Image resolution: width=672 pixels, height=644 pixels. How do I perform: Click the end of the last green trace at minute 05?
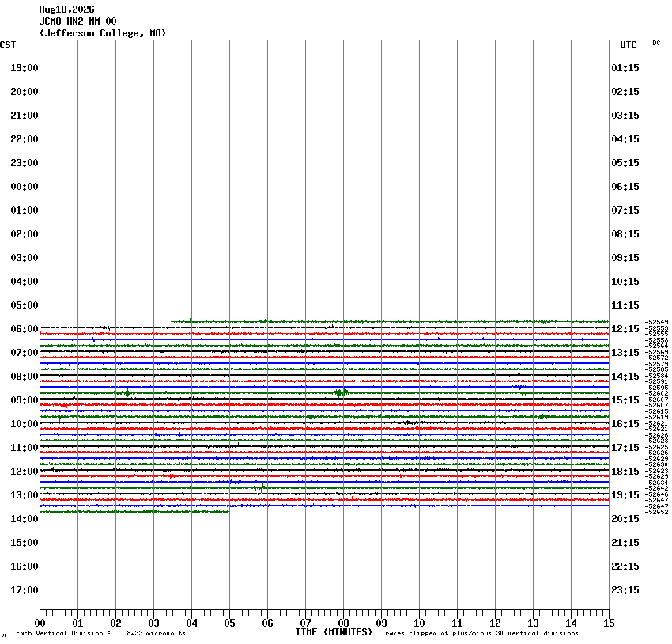coord(228,511)
